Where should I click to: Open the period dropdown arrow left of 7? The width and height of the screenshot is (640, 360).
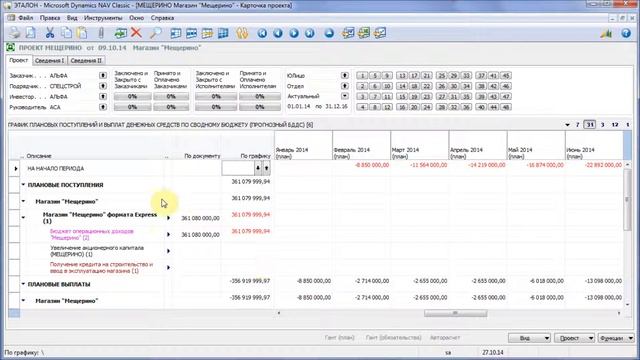pos(567,125)
